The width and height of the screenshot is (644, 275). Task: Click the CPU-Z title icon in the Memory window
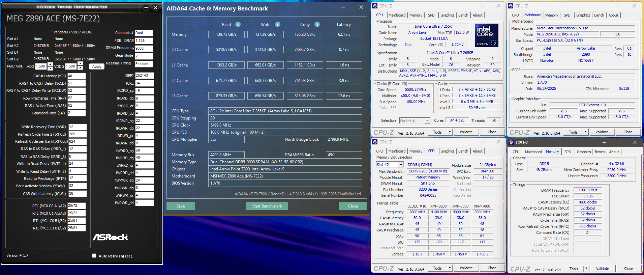click(x=512, y=142)
